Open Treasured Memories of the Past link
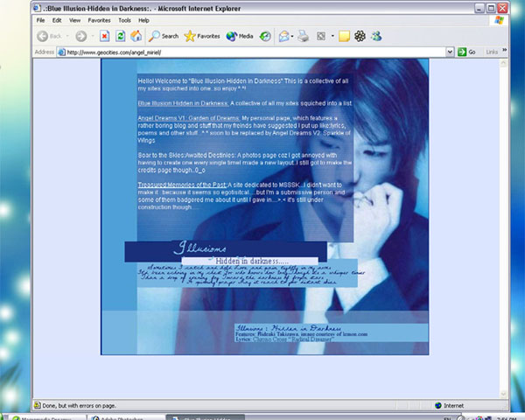This screenshot has height=420, width=525. tap(183, 185)
